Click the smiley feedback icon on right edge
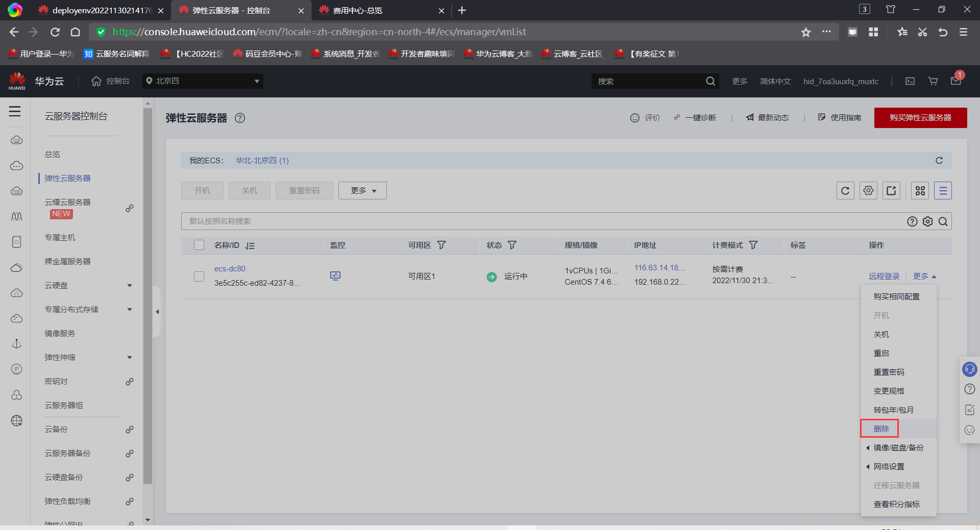Screen dimensions: 980x530 pos(970,430)
